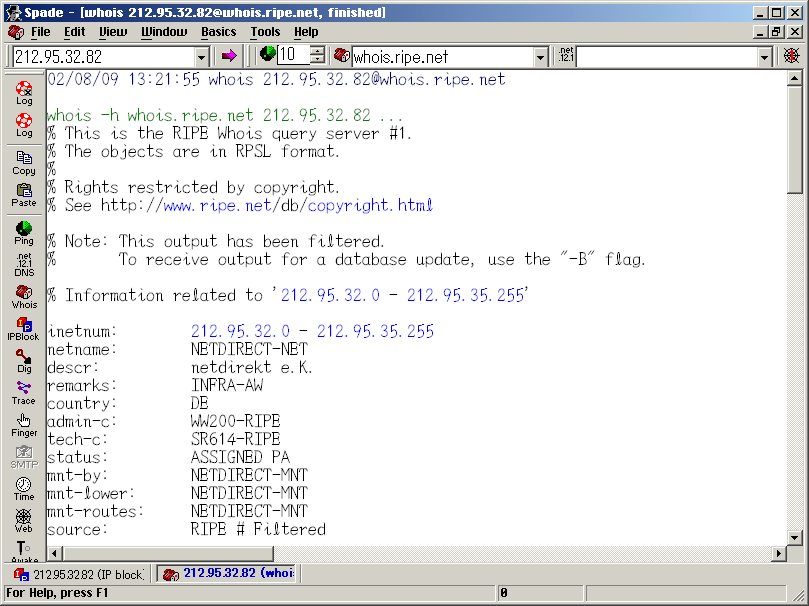Click 212.95.35.255 in 'Information related to' line

[x=465, y=295]
